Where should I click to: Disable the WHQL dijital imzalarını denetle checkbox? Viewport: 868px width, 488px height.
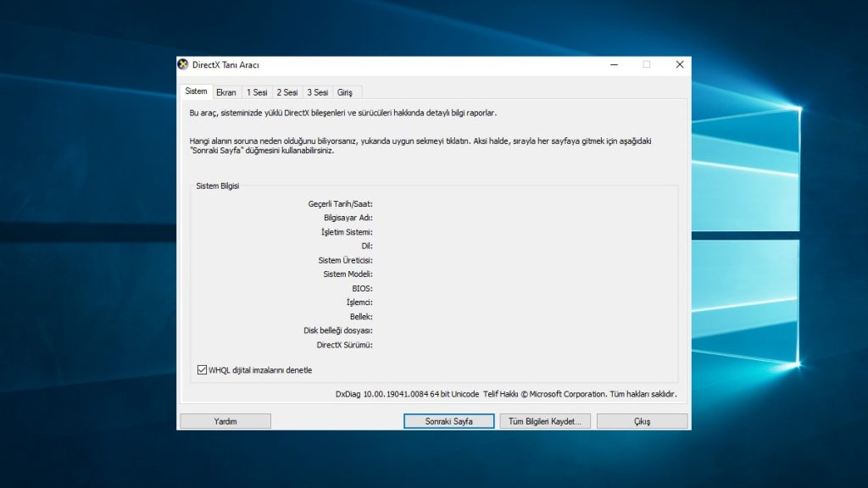201,369
